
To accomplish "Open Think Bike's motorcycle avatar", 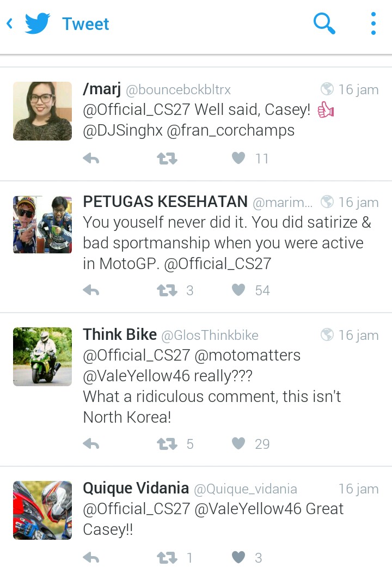I will click(42, 357).
